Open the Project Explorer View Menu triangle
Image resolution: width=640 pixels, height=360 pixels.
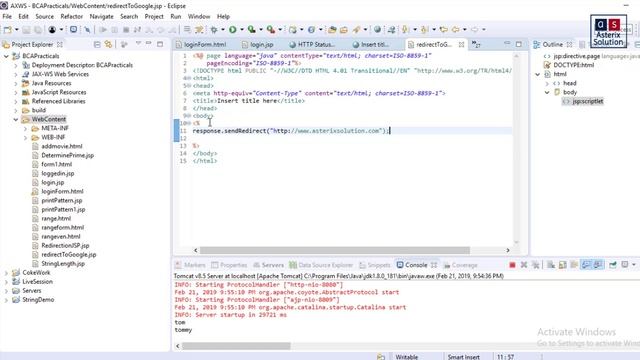(138, 43)
